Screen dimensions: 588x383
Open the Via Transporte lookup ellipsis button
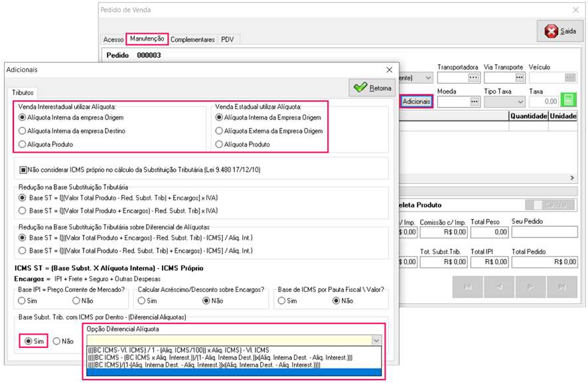point(518,78)
